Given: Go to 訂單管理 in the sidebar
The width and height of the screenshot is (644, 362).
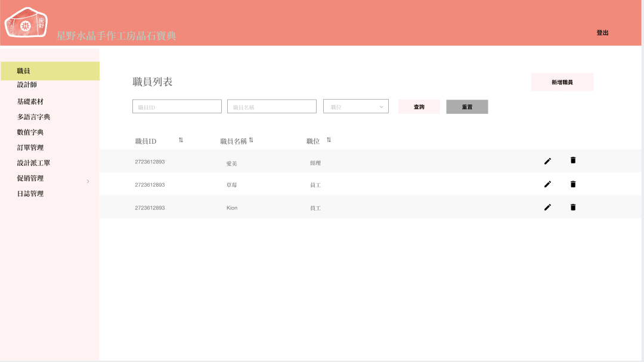Looking at the screenshot, I should click(x=30, y=148).
